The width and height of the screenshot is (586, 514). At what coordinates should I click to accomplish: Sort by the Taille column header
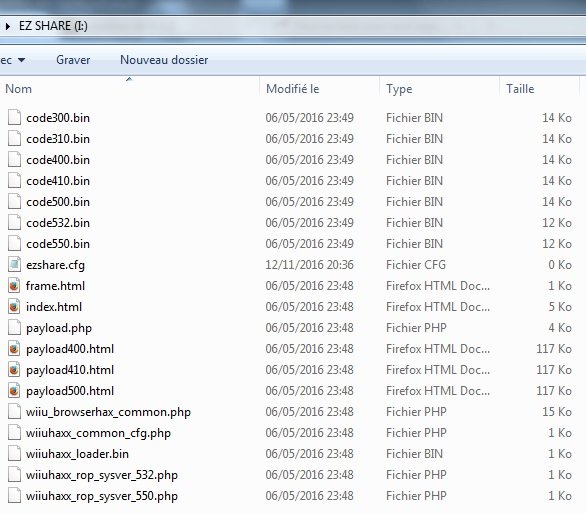pos(520,89)
